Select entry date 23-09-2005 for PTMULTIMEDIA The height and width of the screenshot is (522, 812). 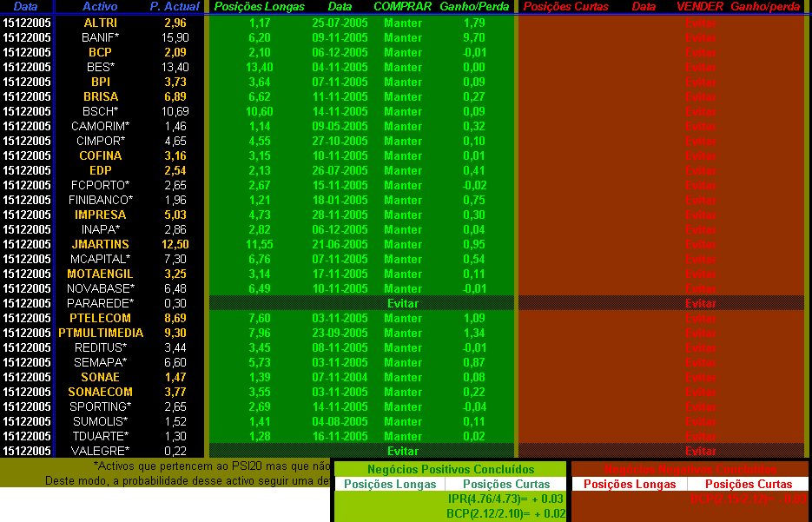[340, 333]
